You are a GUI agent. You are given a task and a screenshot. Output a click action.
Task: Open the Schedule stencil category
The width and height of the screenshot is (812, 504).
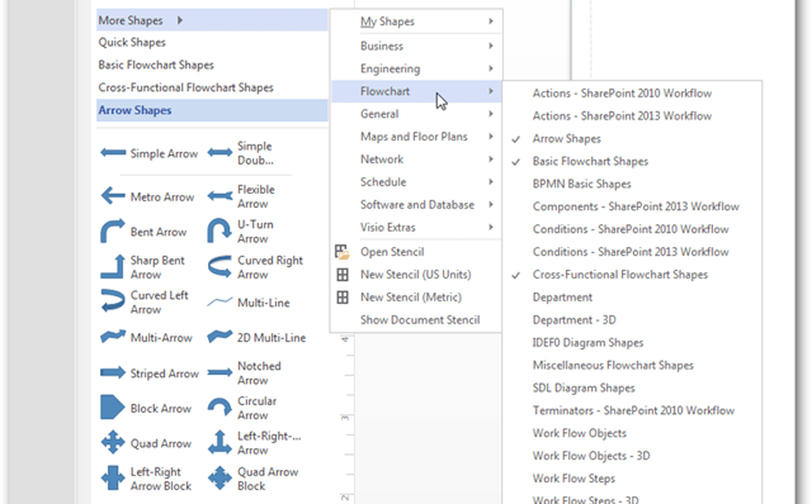coord(417,182)
